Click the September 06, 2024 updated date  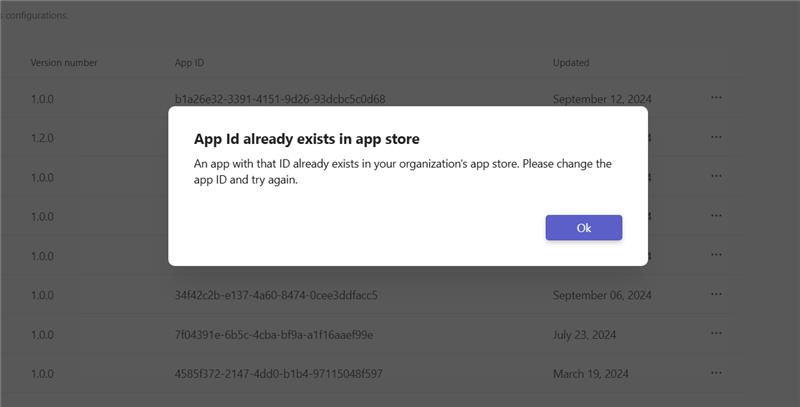(x=602, y=295)
